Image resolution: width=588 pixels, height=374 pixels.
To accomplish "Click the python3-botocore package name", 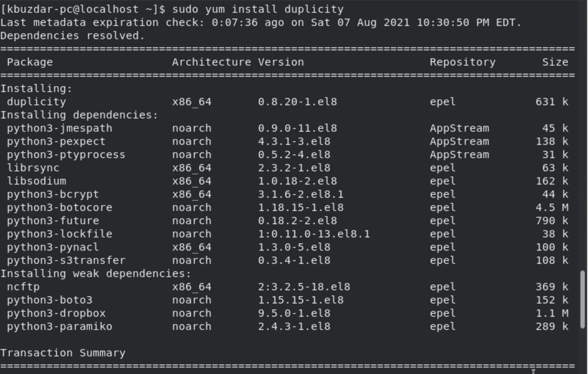I will (59, 208).
